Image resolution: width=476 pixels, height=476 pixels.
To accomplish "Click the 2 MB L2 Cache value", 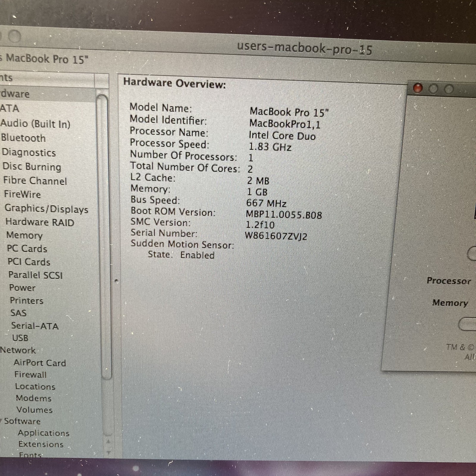I will point(258,181).
